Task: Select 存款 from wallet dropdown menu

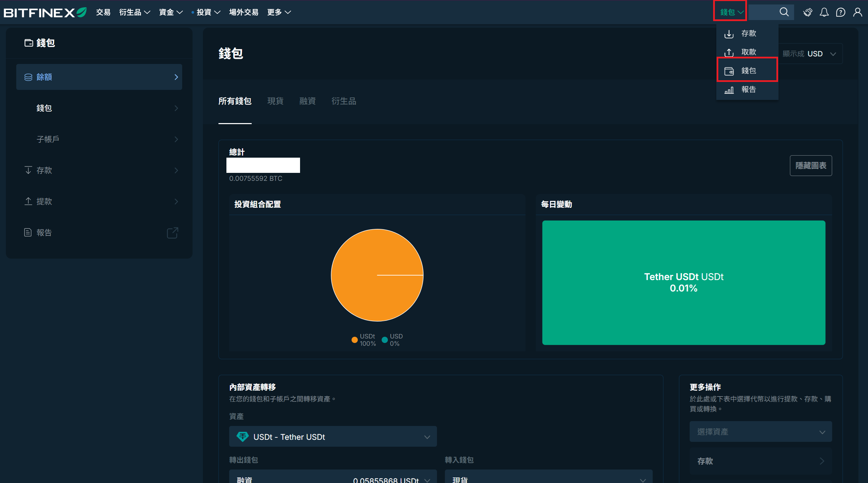Action: click(747, 34)
